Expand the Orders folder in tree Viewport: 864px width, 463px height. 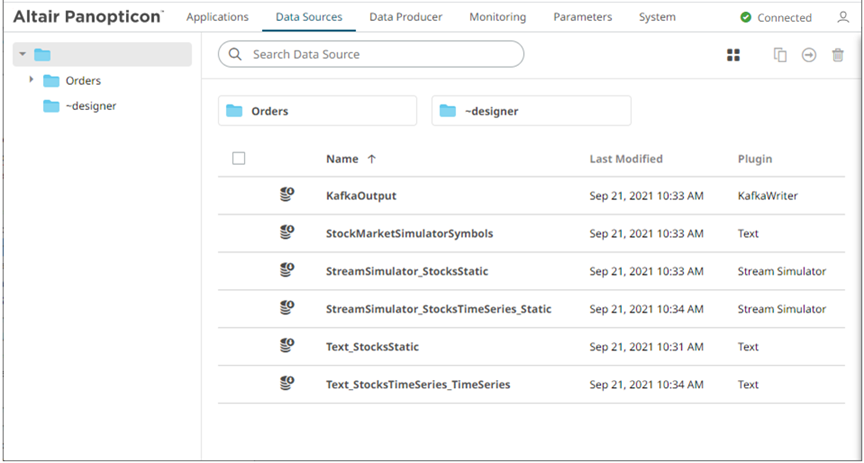(32, 80)
